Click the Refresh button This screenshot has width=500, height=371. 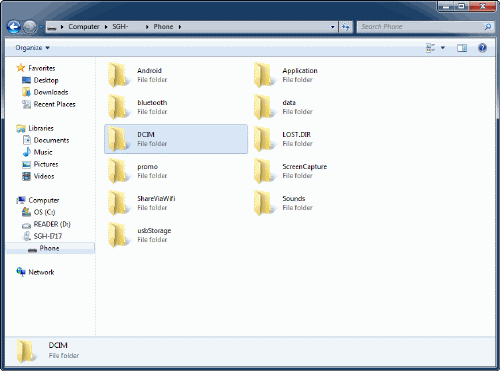[x=345, y=27]
